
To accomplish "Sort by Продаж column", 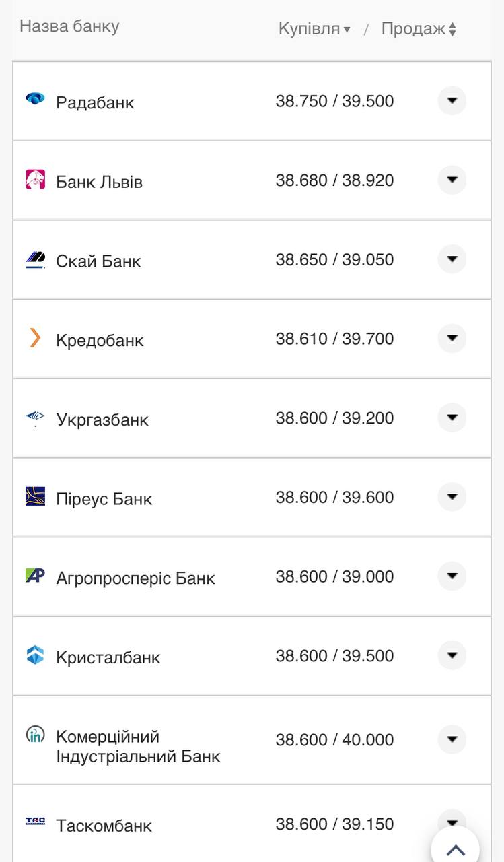I will point(419,29).
